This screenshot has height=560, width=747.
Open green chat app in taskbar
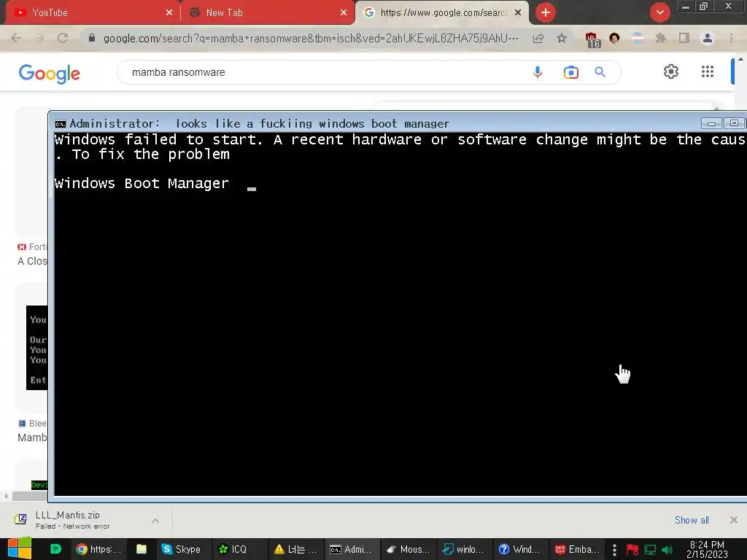(x=55, y=549)
